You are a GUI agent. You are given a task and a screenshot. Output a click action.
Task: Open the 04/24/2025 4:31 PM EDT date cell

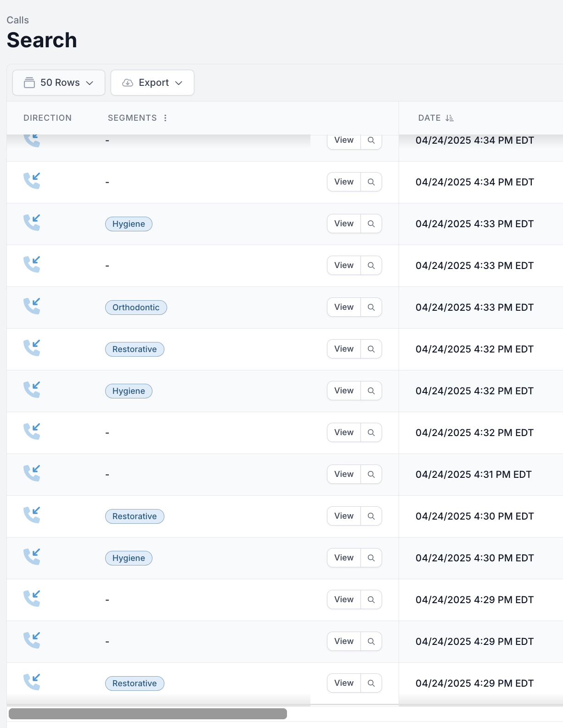[473, 475]
